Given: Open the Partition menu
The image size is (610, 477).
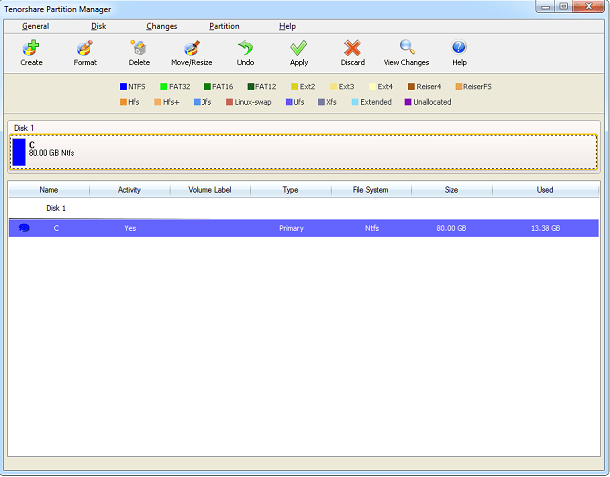Looking at the screenshot, I should click(x=224, y=26).
